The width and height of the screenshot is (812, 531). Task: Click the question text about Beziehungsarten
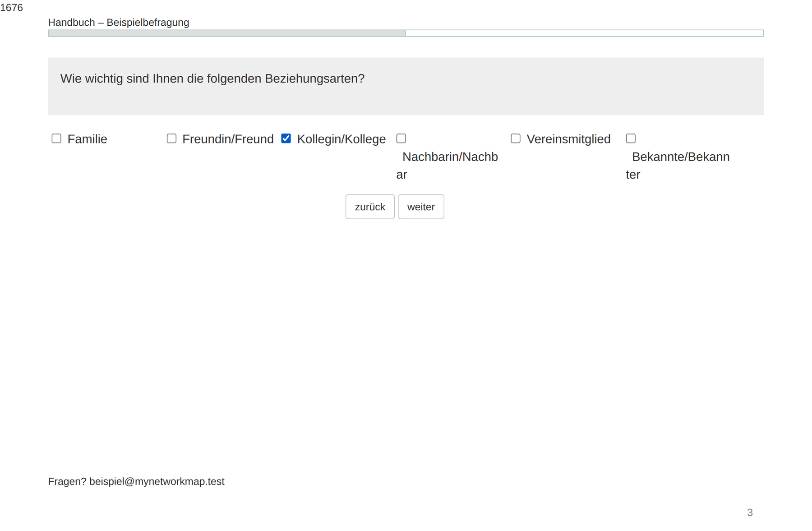[212, 78]
